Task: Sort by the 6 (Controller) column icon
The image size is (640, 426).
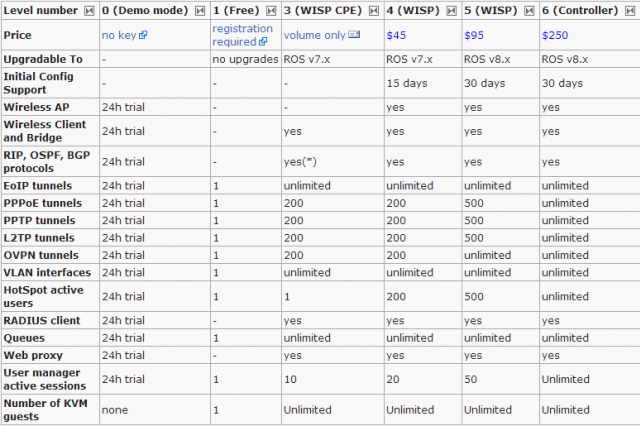Action: pos(630,11)
